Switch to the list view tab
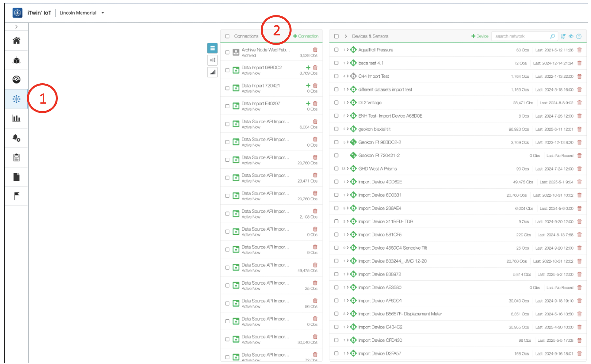Image resolution: width=591 pixels, height=364 pixels. tap(212, 48)
